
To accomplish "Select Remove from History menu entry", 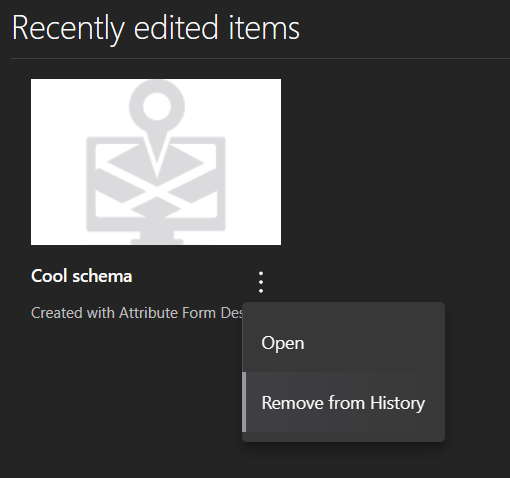I will click(x=343, y=402).
